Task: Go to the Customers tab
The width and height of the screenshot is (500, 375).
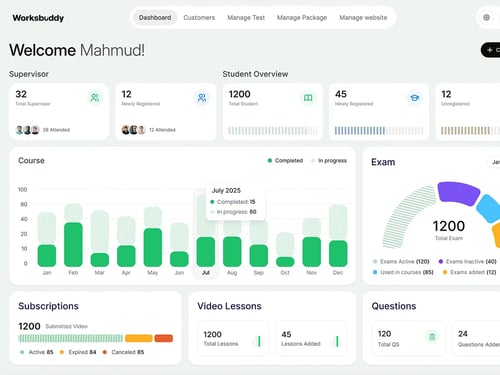Action: click(199, 18)
